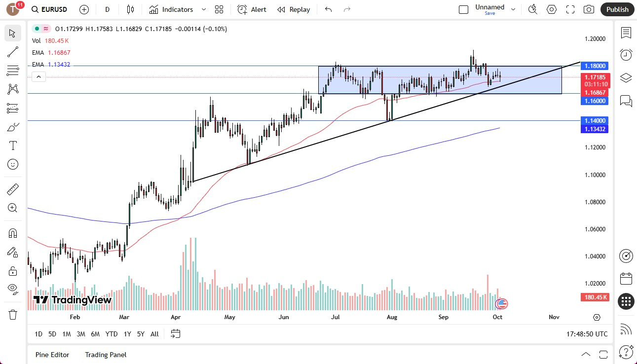Enable magnet mode
The width and height of the screenshot is (637, 364).
point(13,233)
